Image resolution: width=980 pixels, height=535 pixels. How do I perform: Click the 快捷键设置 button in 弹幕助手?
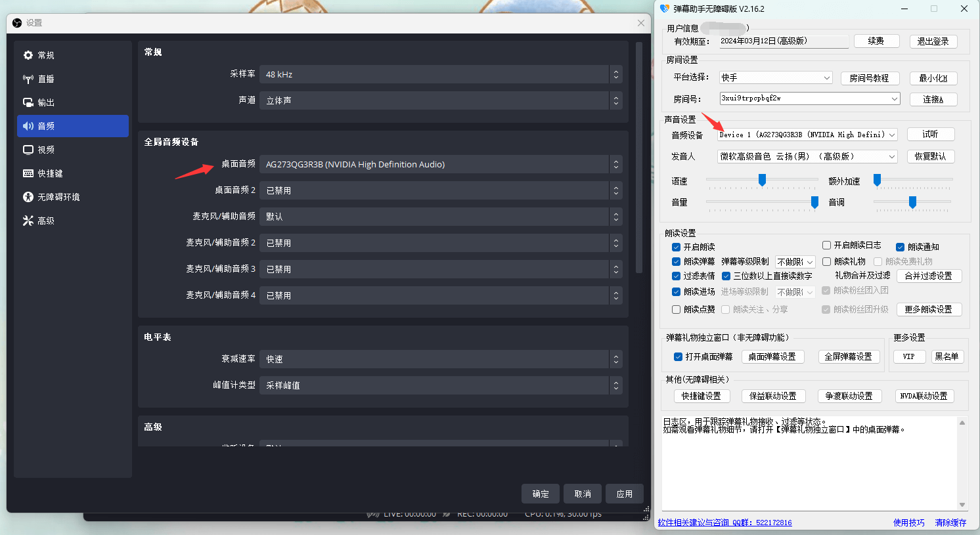tap(702, 396)
